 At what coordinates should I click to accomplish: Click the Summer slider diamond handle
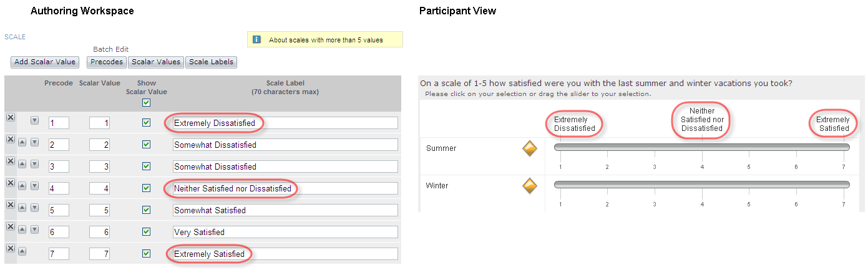(x=530, y=148)
